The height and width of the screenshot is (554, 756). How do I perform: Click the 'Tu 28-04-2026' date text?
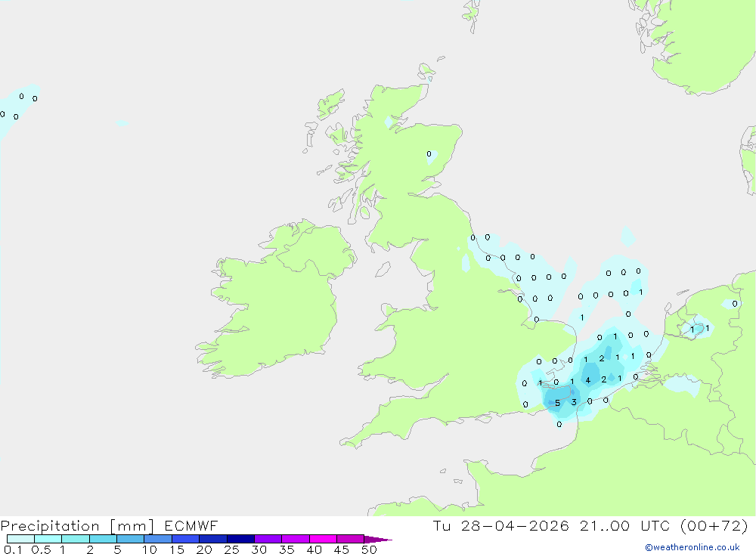(501, 525)
